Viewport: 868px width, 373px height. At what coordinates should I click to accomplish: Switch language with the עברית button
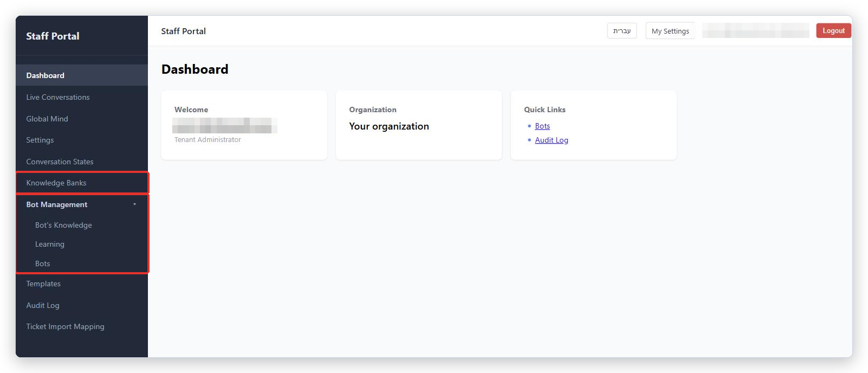tap(622, 31)
